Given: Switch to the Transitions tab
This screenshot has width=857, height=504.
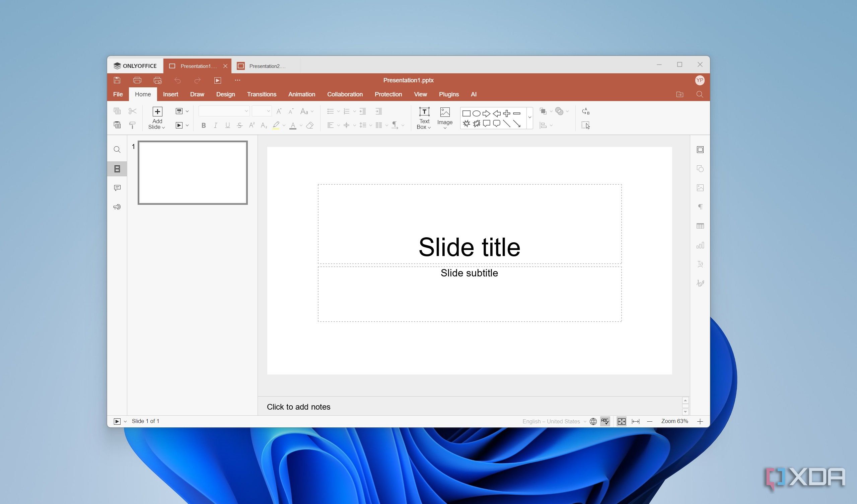Looking at the screenshot, I should 262,94.
